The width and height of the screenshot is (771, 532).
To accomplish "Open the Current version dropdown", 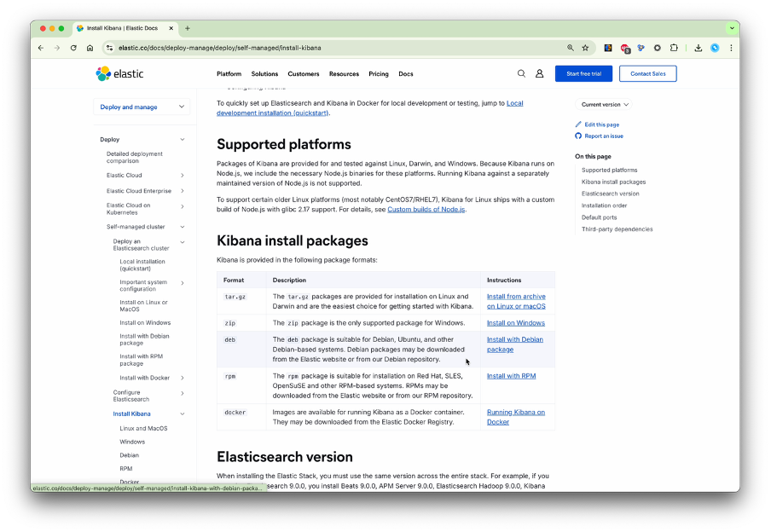I will [x=605, y=105].
